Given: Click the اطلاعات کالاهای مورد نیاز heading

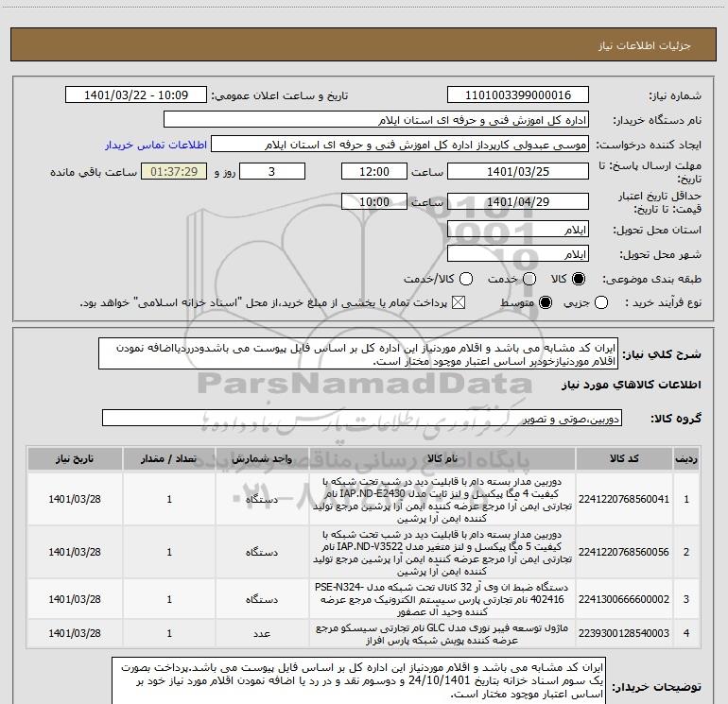Looking at the screenshot, I should (x=632, y=385).
